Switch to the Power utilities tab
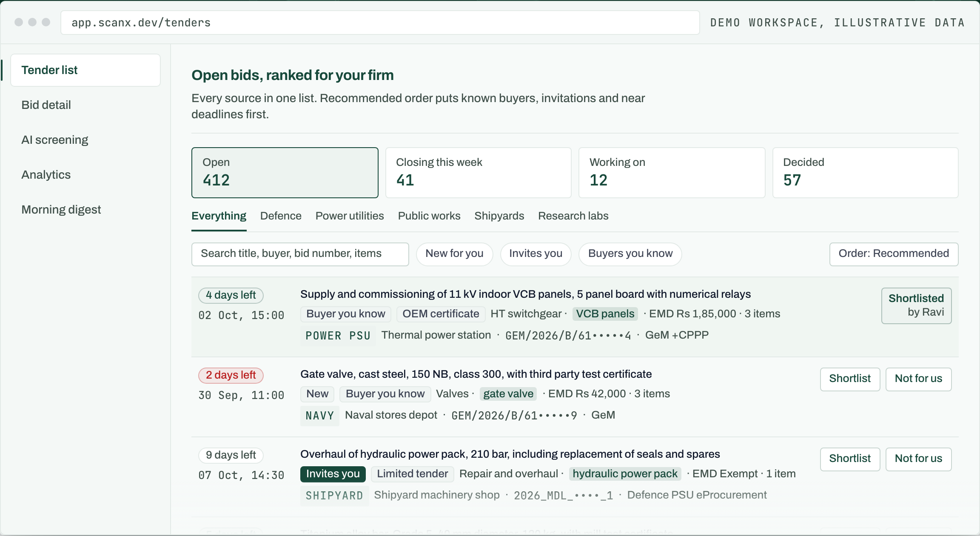980x536 pixels. click(x=350, y=216)
